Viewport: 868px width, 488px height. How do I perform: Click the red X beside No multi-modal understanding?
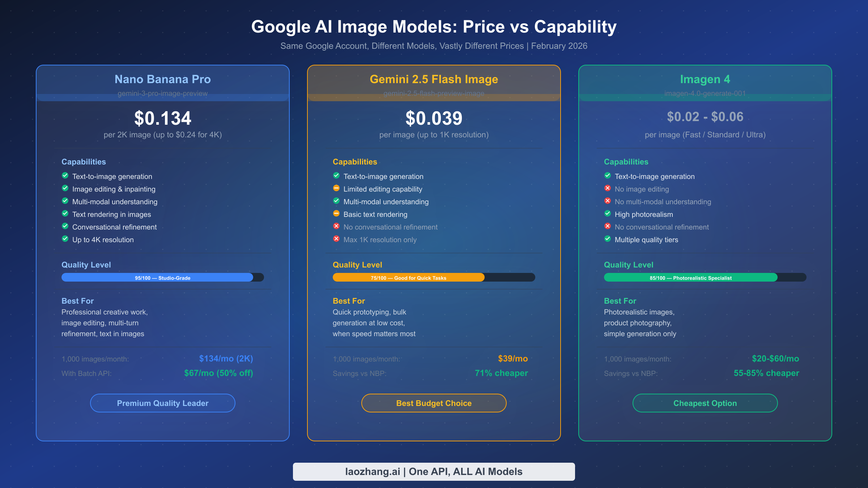pos(608,201)
